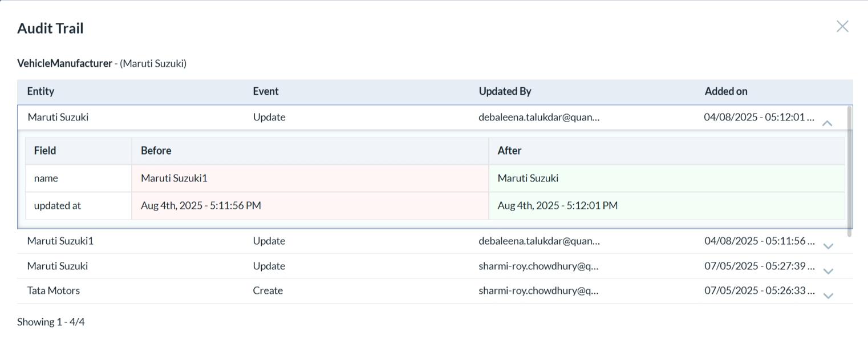868x340 pixels.
Task: Click the After updated at timestamp cell
Action: [557, 205]
